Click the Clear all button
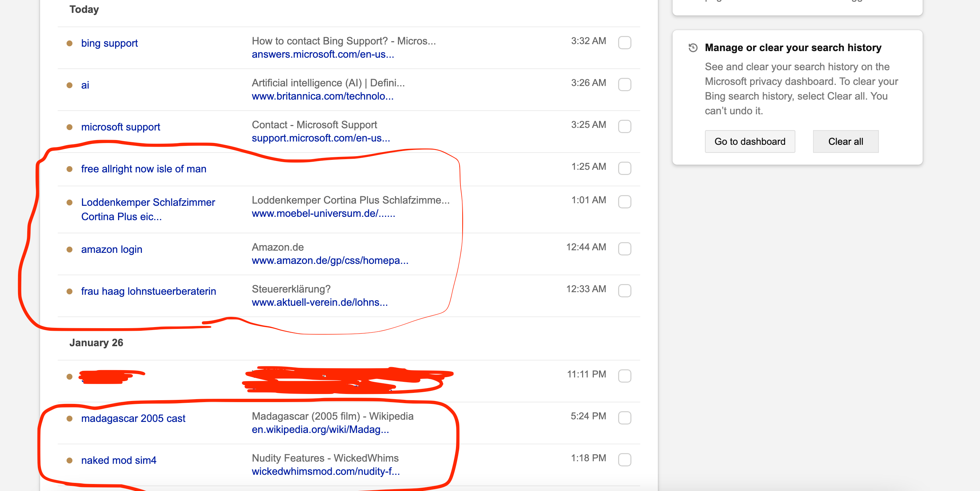Image resolution: width=980 pixels, height=491 pixels. 845,141
